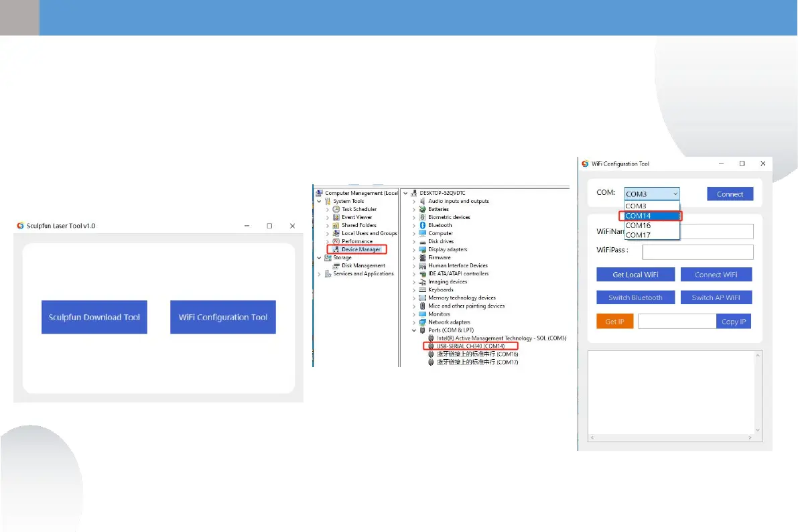Click Switch AP WIFI button

[x=716, y=297]
